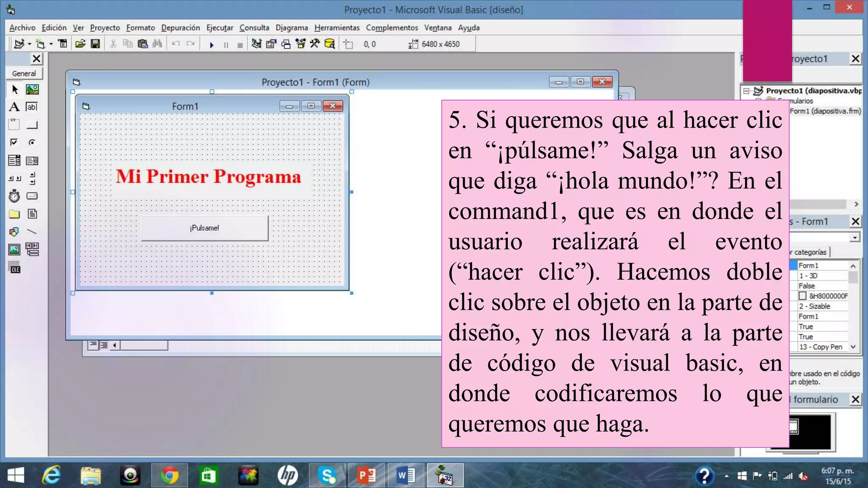Open Object Browser toolbar icon

pos(300,44)
